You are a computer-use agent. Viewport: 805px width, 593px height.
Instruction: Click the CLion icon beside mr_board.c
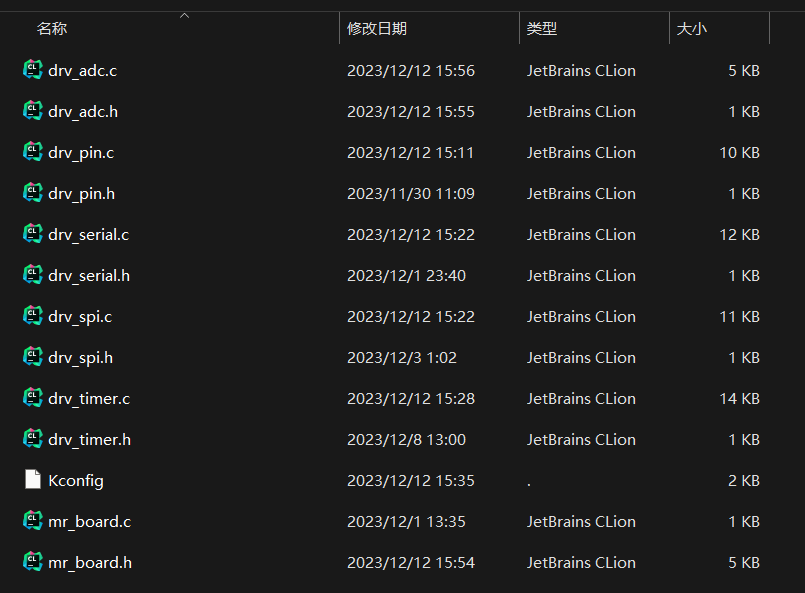pyautogui.click(x=31, y=521)
